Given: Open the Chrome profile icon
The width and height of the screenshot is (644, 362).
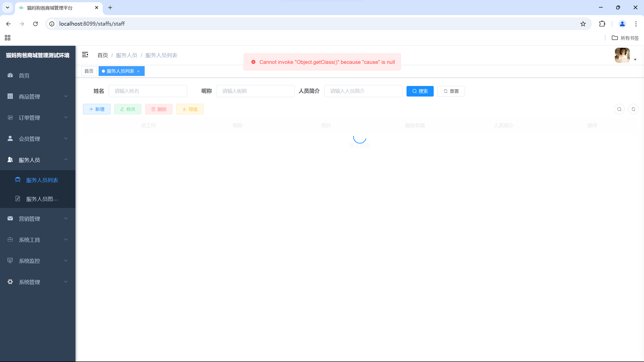Looking at the screenshot, I should click(x=622, y=24).
